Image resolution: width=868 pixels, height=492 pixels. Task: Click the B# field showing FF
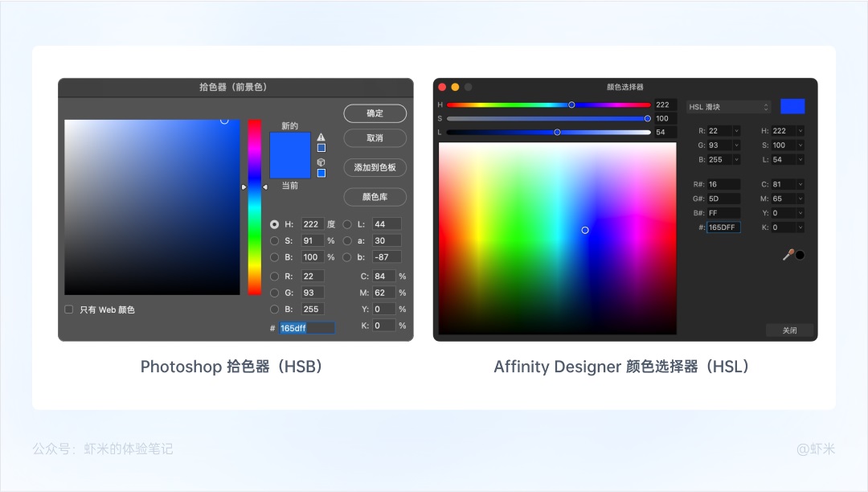click(x=723, y=213)
